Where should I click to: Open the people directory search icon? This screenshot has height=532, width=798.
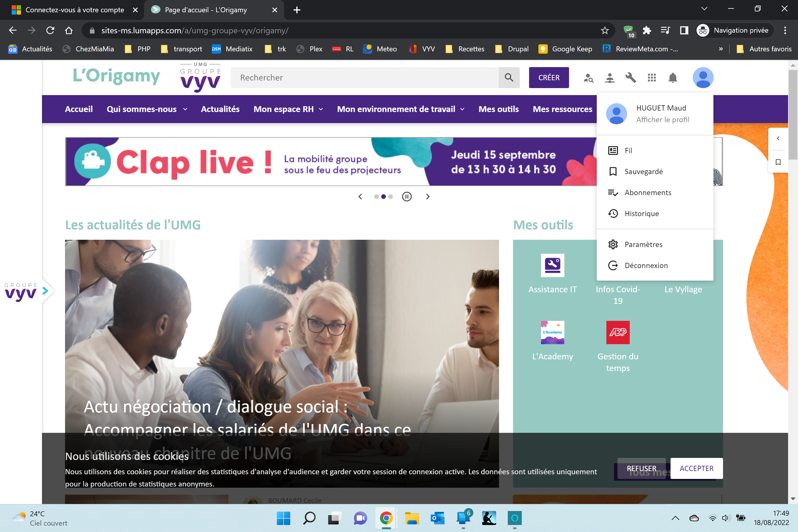(x=588, y=78)
